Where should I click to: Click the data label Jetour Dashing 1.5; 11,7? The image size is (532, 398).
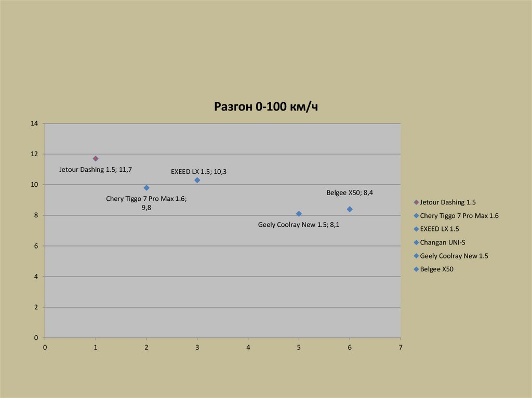[x=96, y=170]
